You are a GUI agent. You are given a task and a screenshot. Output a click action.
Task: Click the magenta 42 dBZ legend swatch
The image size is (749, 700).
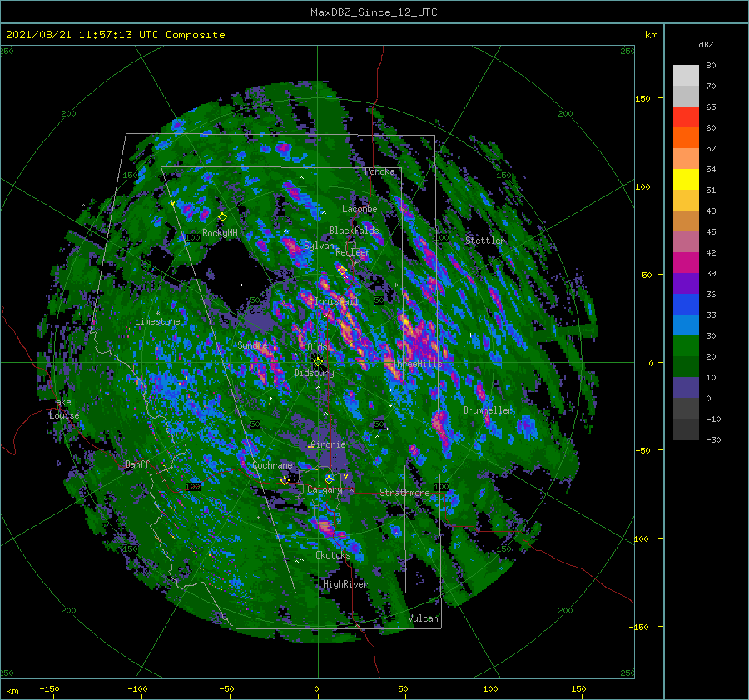pyautogui.click(x=686, y=262)
